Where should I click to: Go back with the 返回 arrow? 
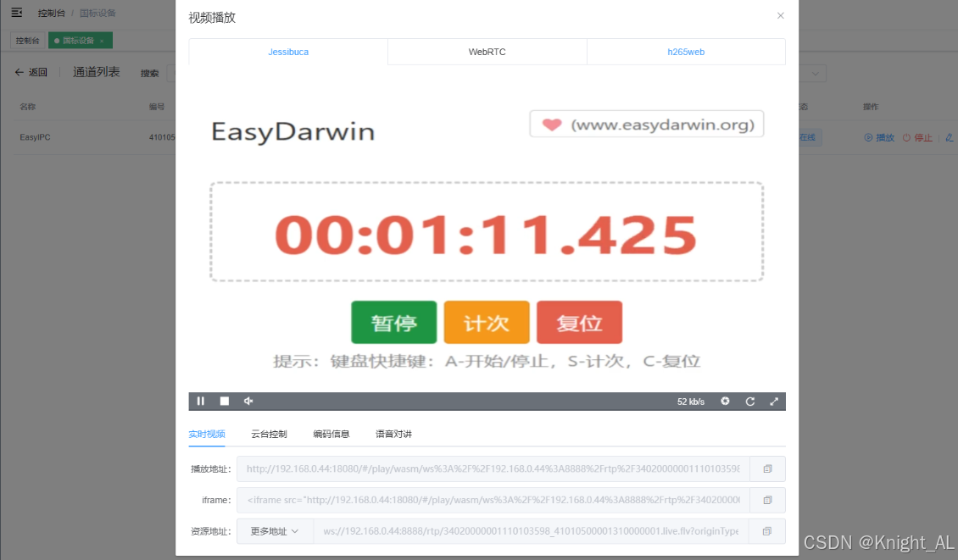pos(31,72)
